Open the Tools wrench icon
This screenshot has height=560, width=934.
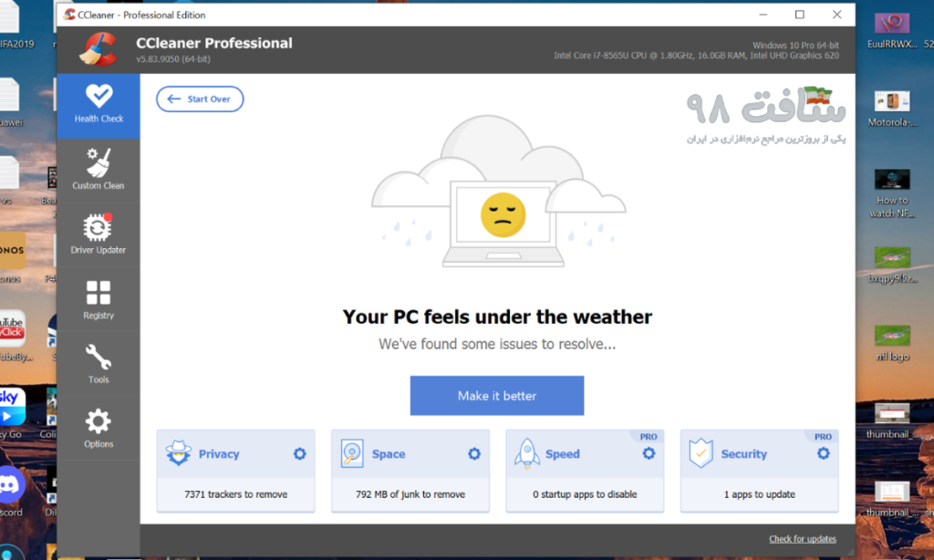pos(99,357)
